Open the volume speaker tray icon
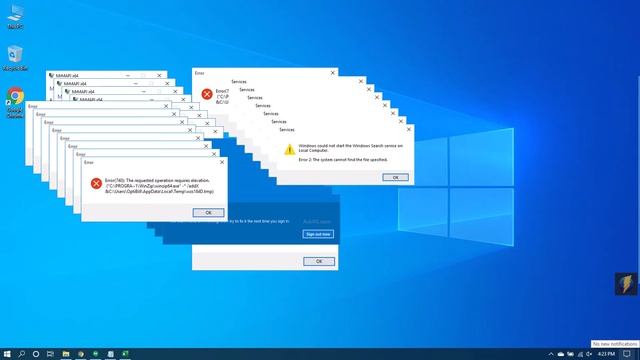This screenshot has height=360, width=640. (589, 354)
